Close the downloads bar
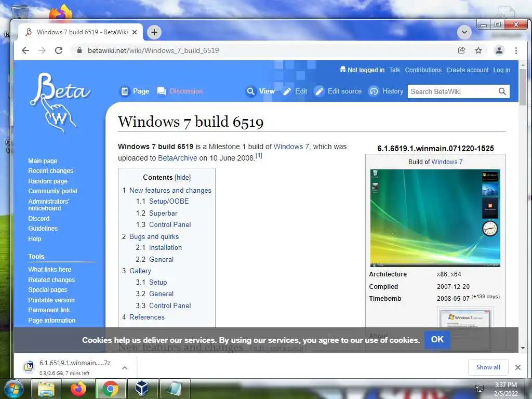This screenshot has height=399, width=532. (x=518, y=367)
